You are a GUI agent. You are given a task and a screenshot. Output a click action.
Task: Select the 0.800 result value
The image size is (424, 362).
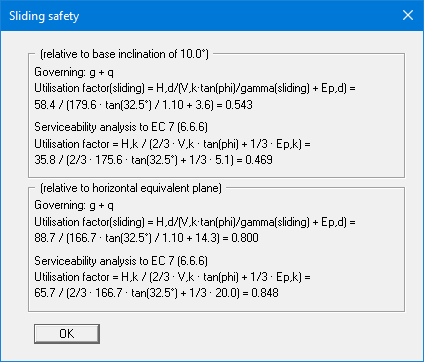pos(245,238)
